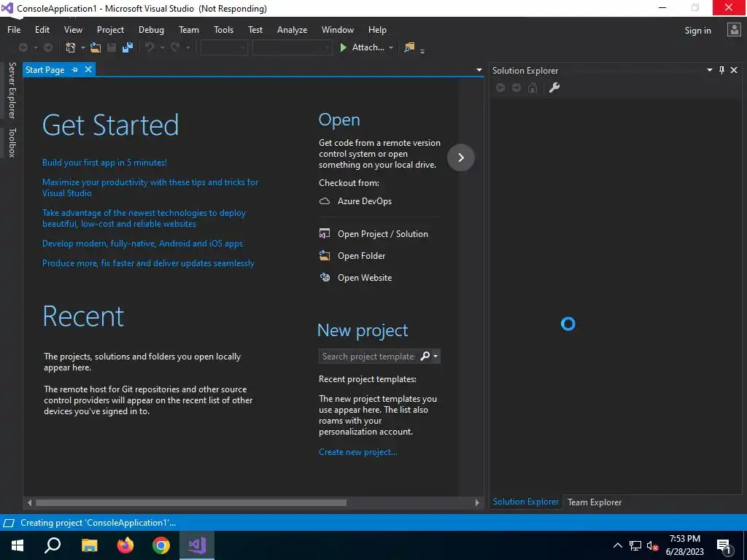Toggle auto-hide pin on Solution Explorer
Image resolution: width=747 pixels, height=560 pixels.
coord(721,70)
